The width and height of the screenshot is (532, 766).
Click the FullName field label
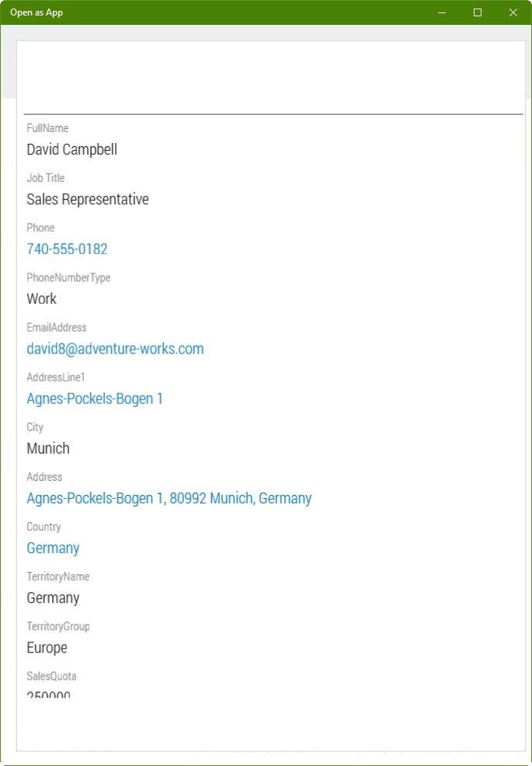47,128
